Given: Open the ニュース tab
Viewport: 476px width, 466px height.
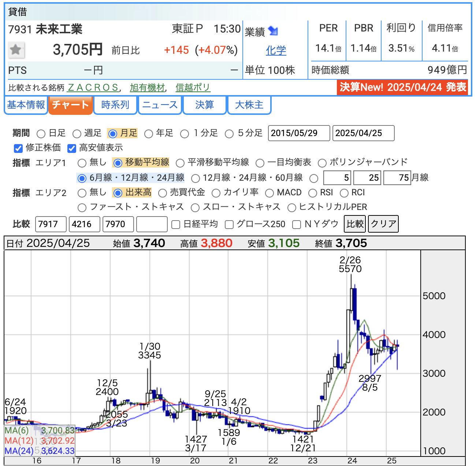Looking at the screenshot, I should click(x=160, y=105).
